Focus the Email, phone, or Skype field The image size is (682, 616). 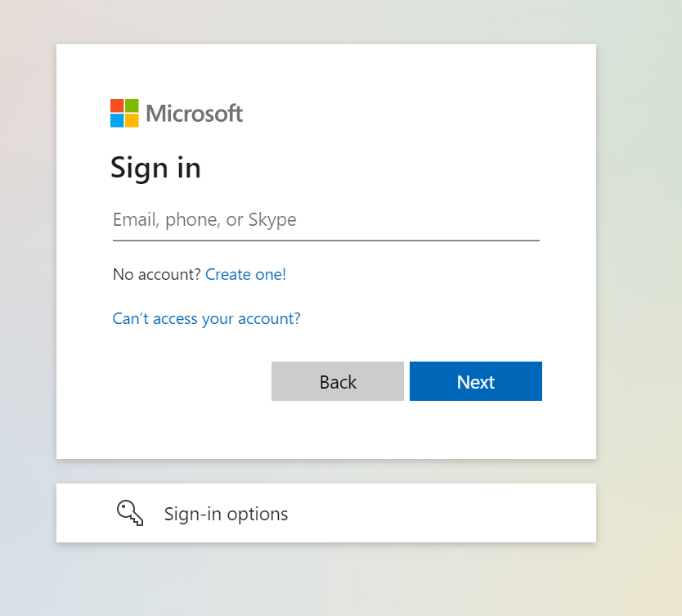pos(325,219)
